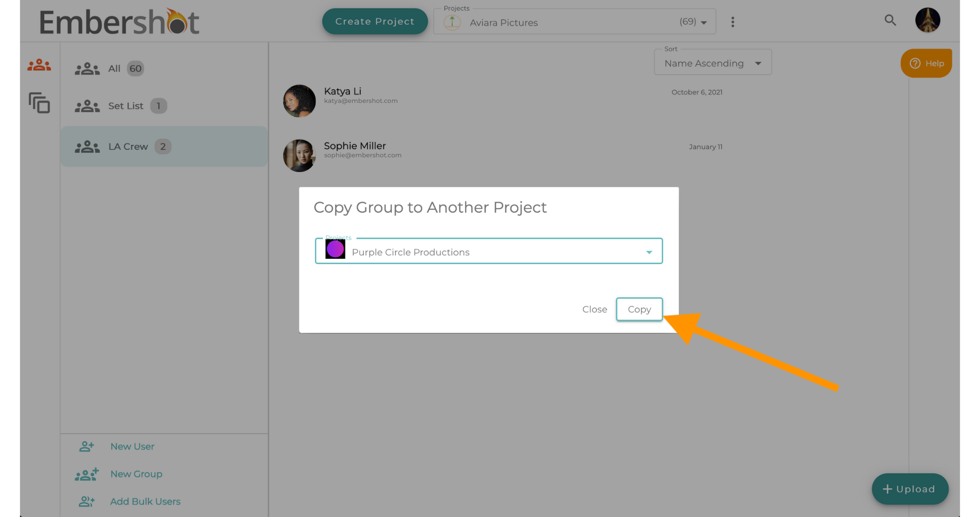Image resolution: width=980 pixels, height=517 pixels.
Task: Open the three-dot project options menu
Action: tap(733, 22)
